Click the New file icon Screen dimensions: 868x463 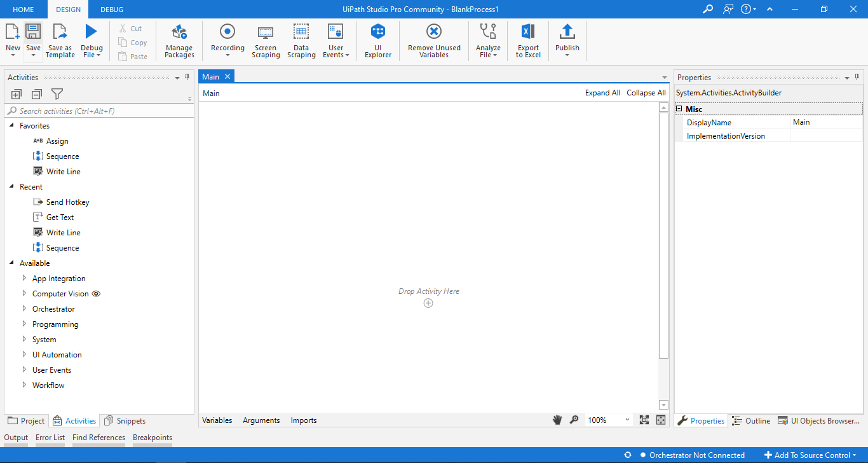[x=13, y=32]
